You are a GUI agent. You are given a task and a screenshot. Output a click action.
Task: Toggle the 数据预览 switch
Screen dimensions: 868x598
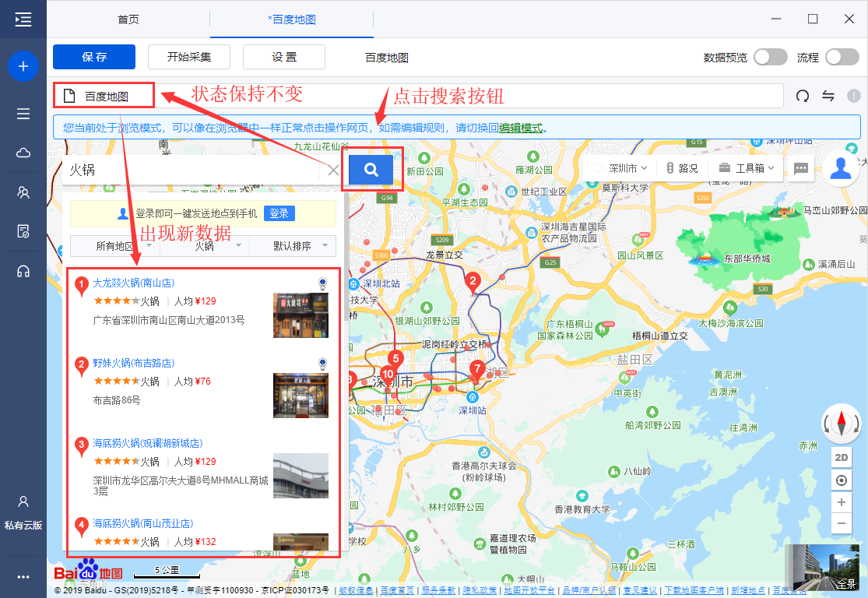point(771,57)
